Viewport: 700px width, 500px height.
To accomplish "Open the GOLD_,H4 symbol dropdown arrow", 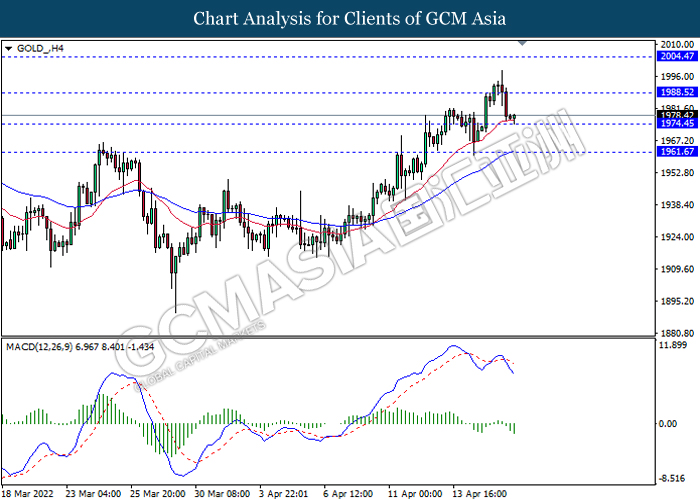I will pyautogui.click(x=8, y=48).
